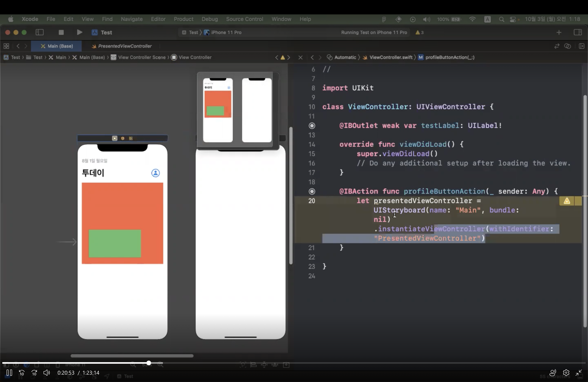Viewport: 588px width, 382px height.
Task: Open the Automatic jump bar dropdown
Action: 345,57
